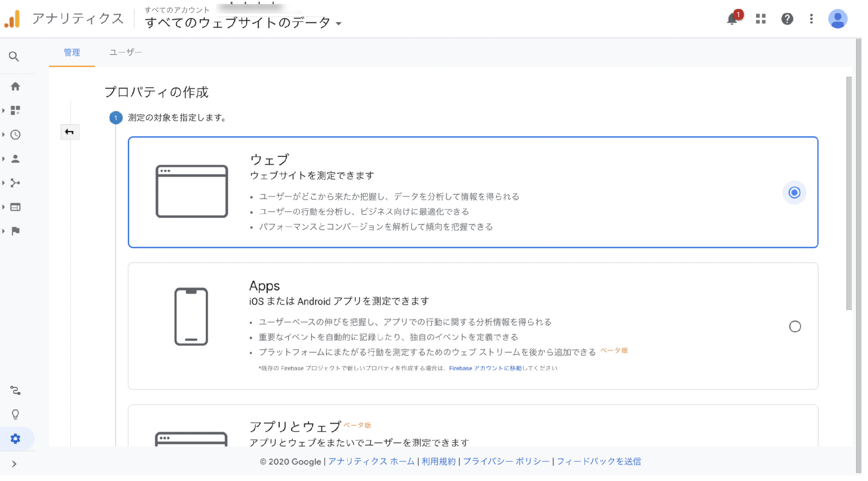
Task: Open the conversions flag icon in sidebar
Action: (16, 231)
